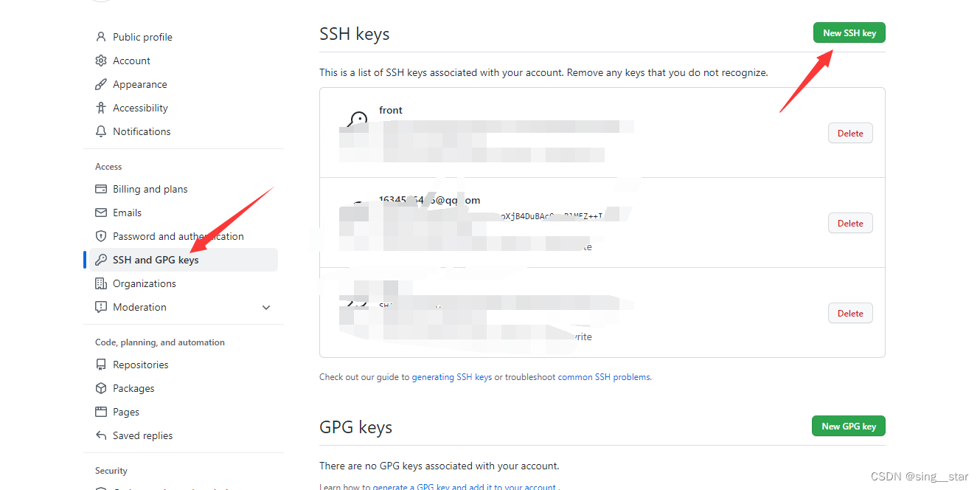Expand the Moderation section chevron
The height and width of the screenshot is (490, 980).
point(266,308)
